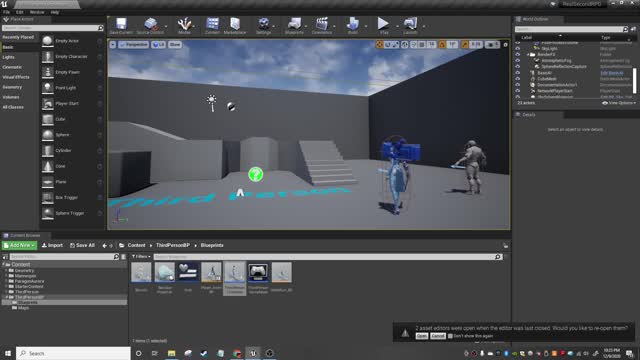Toggle visibility of the SkyLight actor
The width and height of the screenshot is (640, 360).
(518, 49)
